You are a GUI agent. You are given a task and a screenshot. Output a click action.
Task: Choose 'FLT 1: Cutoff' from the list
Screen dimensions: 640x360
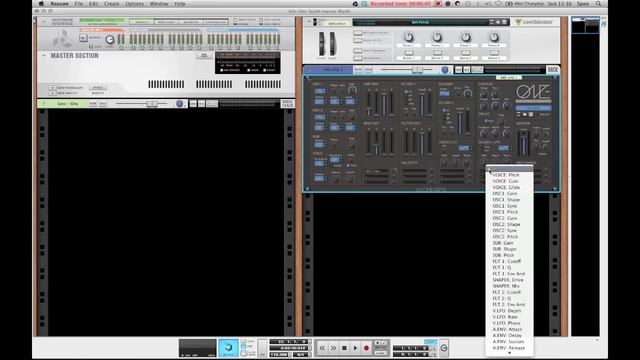pos(506,261)
